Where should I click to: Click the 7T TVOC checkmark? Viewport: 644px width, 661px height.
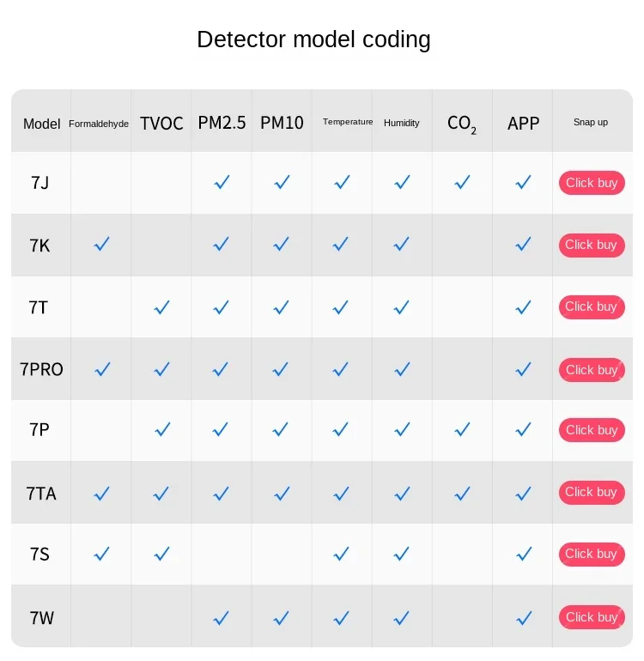pyautogui.click(x=162, y=307)
